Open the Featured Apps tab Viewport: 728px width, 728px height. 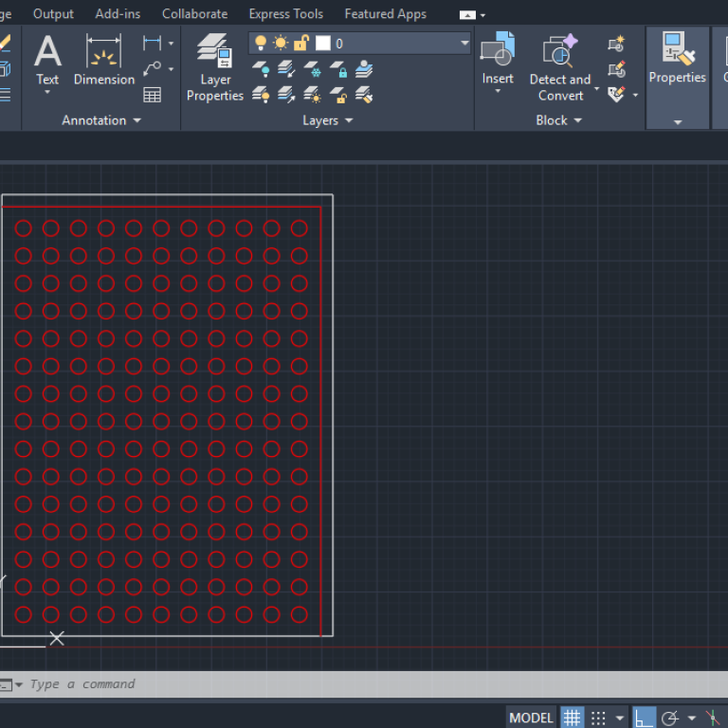coord(385,14)
